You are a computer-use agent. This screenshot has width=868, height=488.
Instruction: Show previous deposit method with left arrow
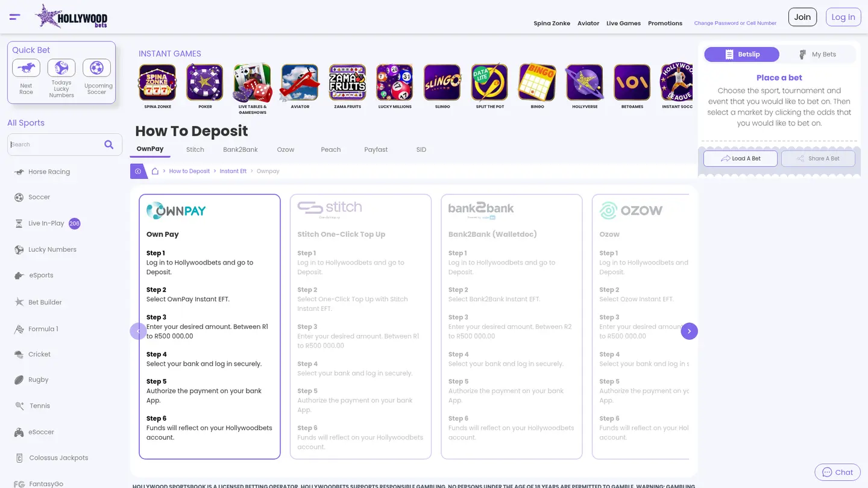138,331
